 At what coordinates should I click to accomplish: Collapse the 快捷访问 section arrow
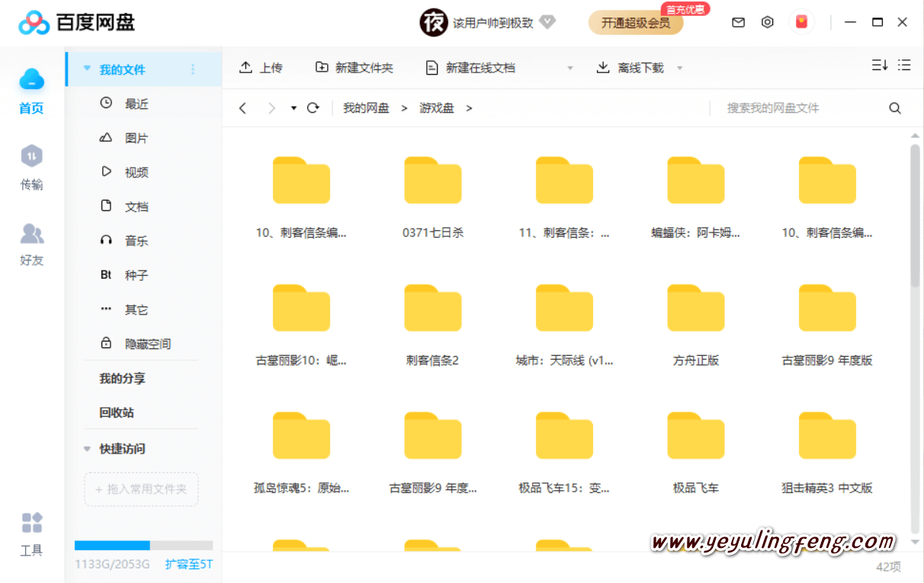tap(87, 449)
